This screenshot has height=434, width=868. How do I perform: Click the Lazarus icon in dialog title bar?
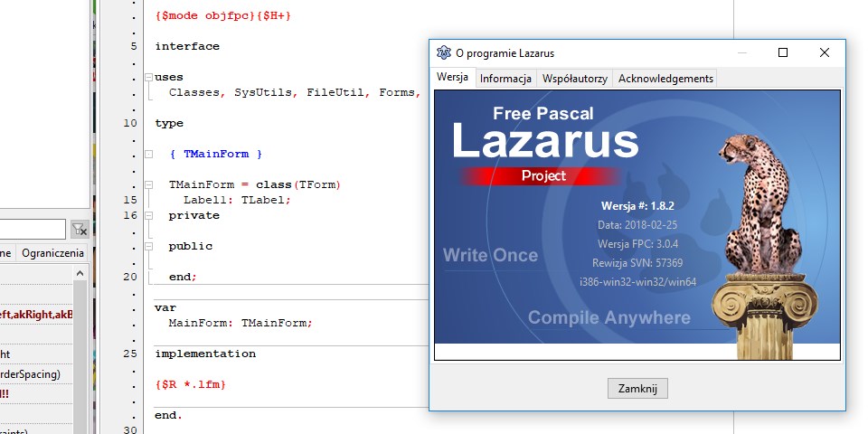pos(443,52)
